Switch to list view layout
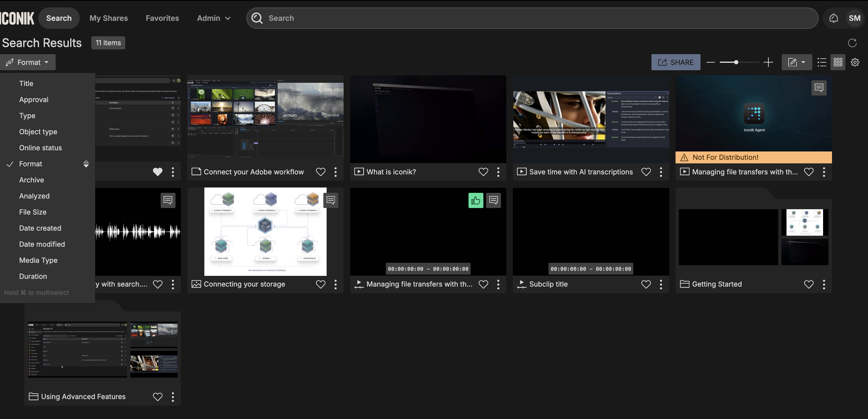Screen dimensions: 868x419 [822, 62]
